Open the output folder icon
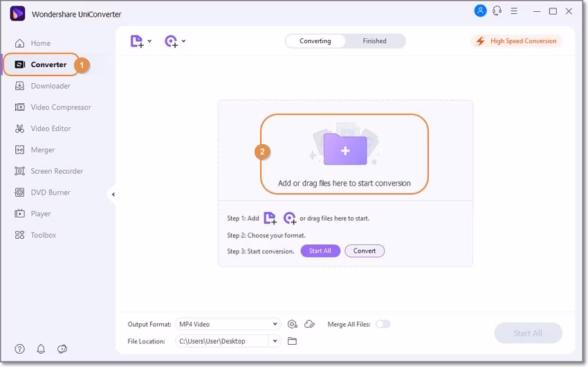 click(x=292, y=341)
